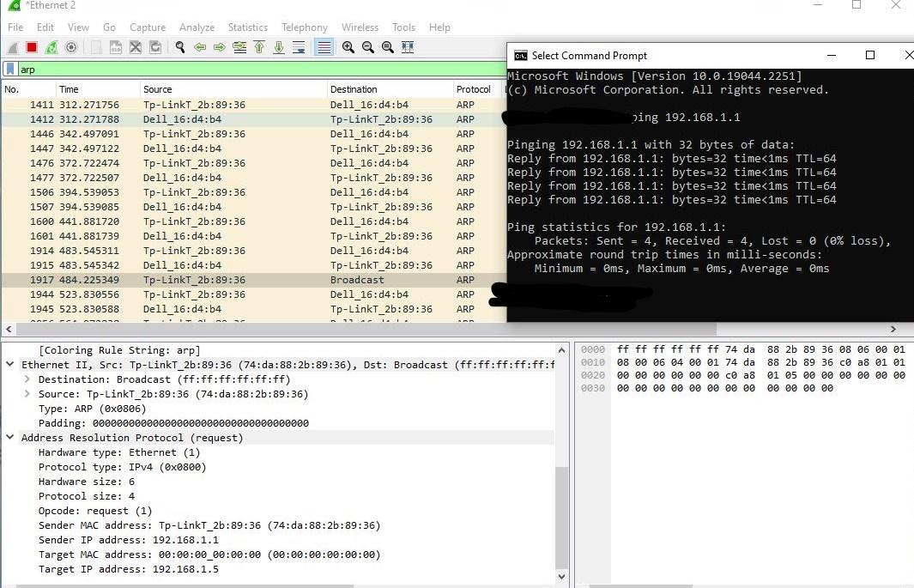Reset packet text to normal size
Viewport: 914px width, 588px height.
(388, 48)
